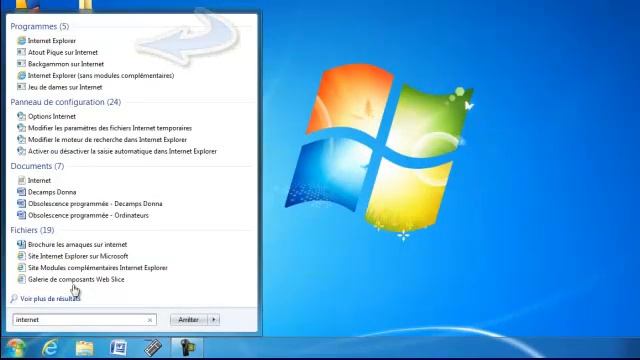The image size is (640, 360).
Task: Click the Backgammon sur Internet icon
Action: click(21, 64)
